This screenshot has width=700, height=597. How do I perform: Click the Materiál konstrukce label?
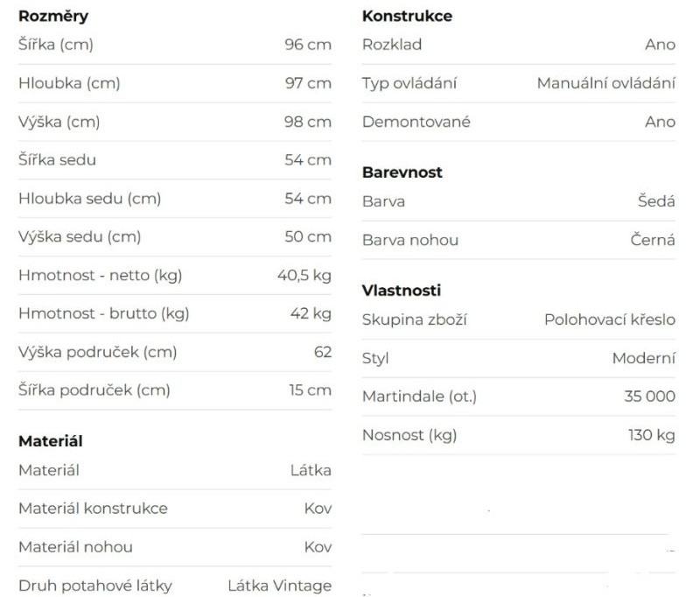tap(93, 509)
